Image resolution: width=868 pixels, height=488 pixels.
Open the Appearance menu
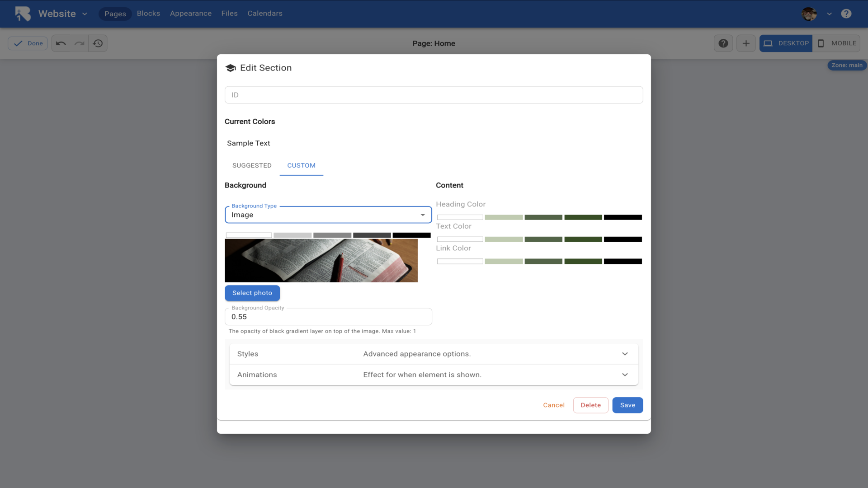coord(190,14)
